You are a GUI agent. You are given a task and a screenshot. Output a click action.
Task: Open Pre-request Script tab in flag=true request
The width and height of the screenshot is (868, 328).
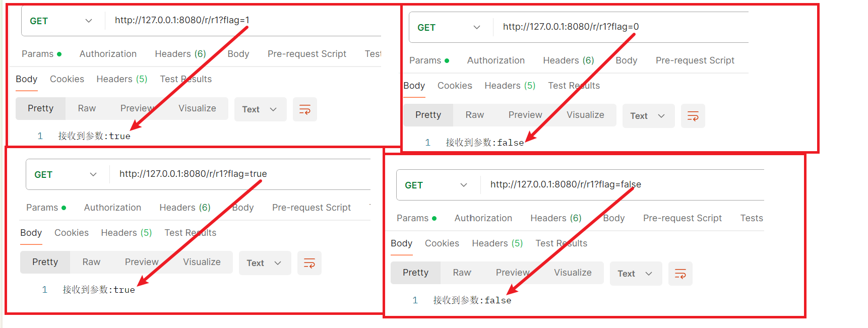(x=312, y=208)
